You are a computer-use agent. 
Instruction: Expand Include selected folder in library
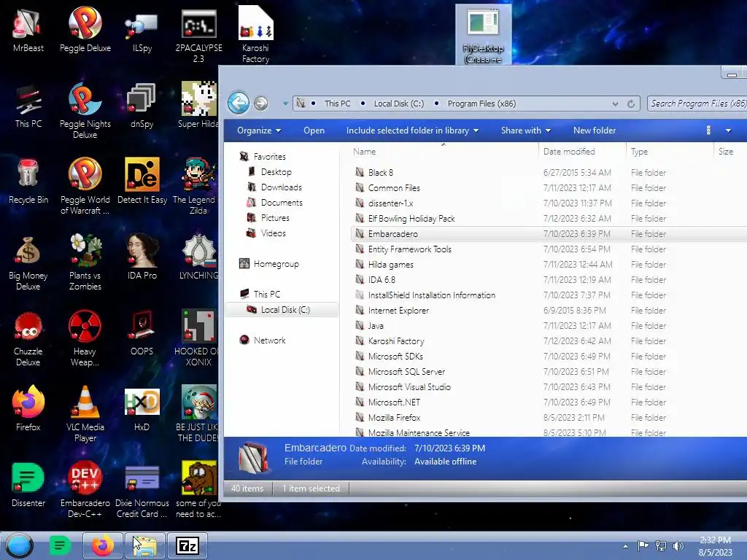coord(413,131)
